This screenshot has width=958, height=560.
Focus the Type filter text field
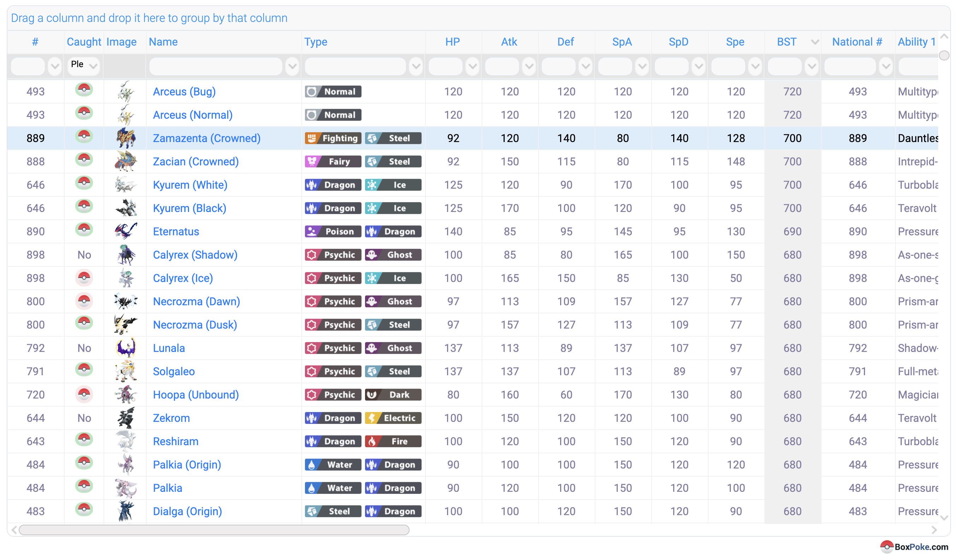pos(355,66)
